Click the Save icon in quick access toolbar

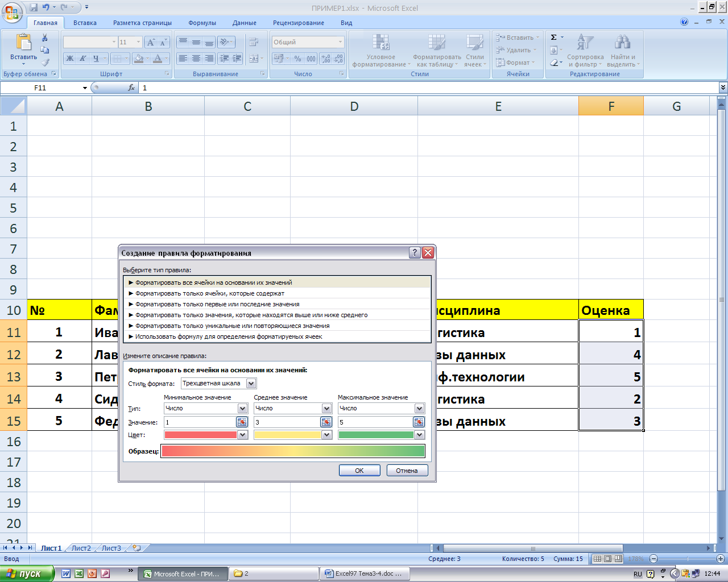pyautogui.click(x=34, y=8)
